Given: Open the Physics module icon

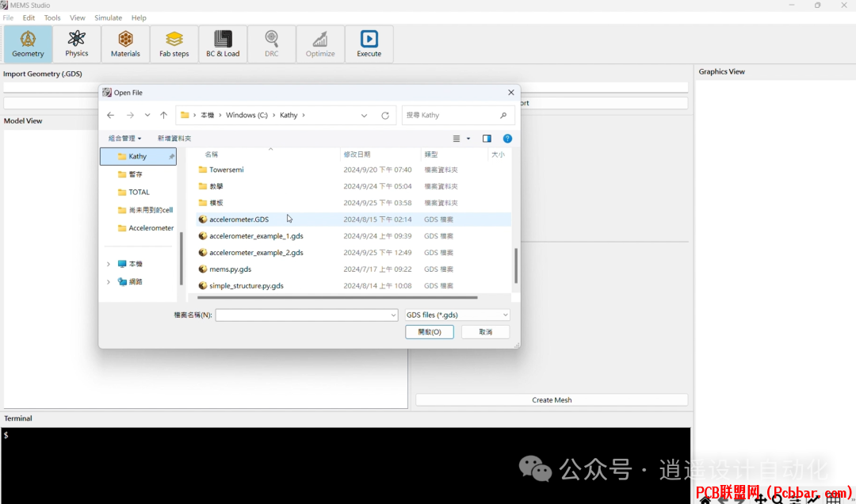Looking at the screenshot, I should (x=76, y=38).
